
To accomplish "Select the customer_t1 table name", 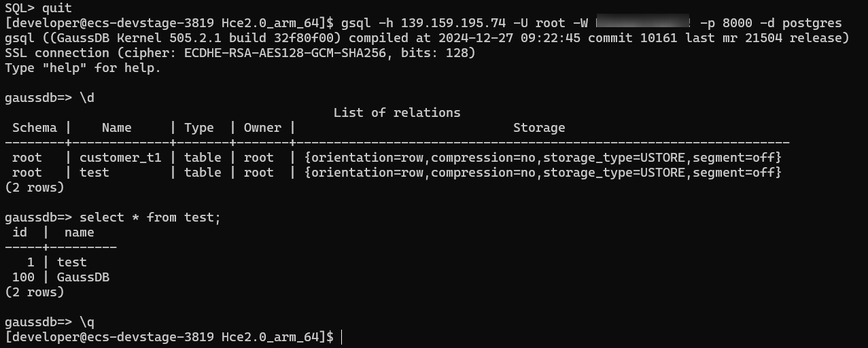I will tap(120, 158).
